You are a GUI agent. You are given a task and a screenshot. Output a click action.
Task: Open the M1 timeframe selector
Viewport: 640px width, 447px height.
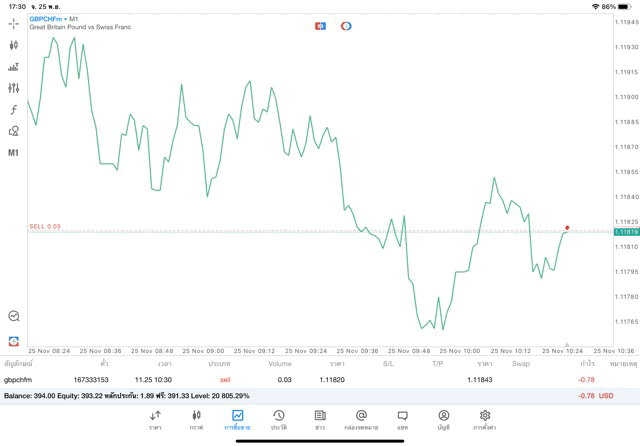tap(14, 153)
